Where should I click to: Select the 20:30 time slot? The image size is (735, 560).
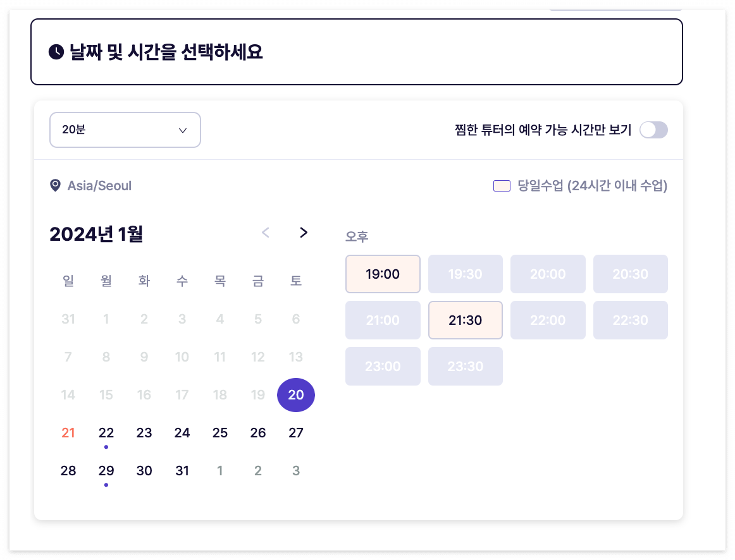[x=630, y=274]
